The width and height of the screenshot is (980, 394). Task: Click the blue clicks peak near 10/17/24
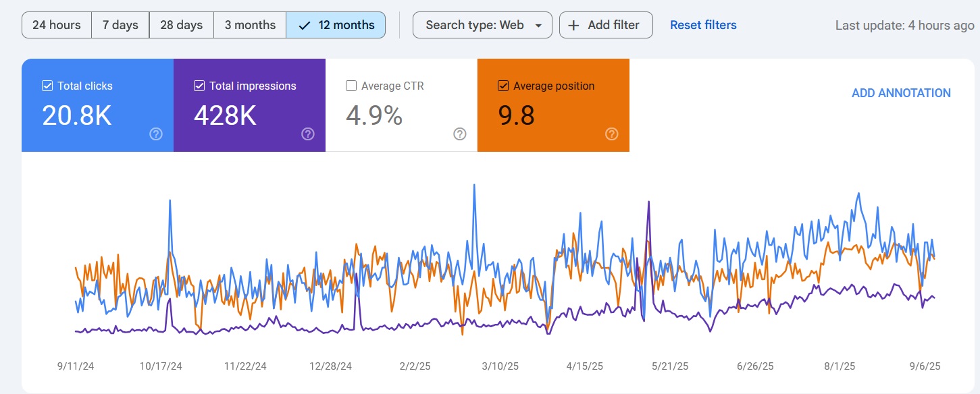point(170,201)
